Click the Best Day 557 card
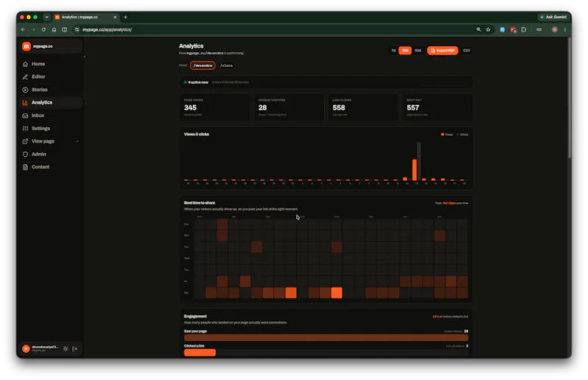Image resolution: width=588 pixels, height=380 pixels. pyautogui.click(x=437, y=107)
